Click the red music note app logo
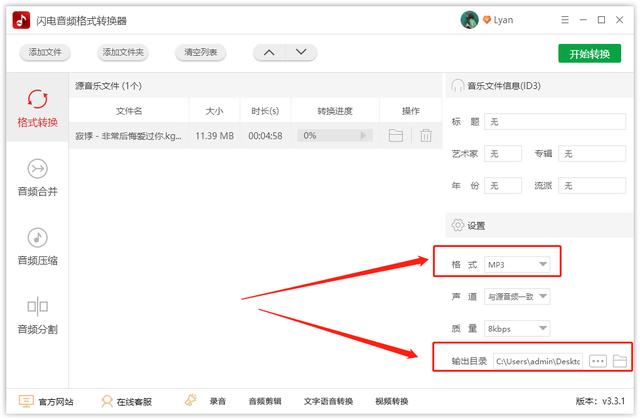640x420 pixels. coord(21,20)
